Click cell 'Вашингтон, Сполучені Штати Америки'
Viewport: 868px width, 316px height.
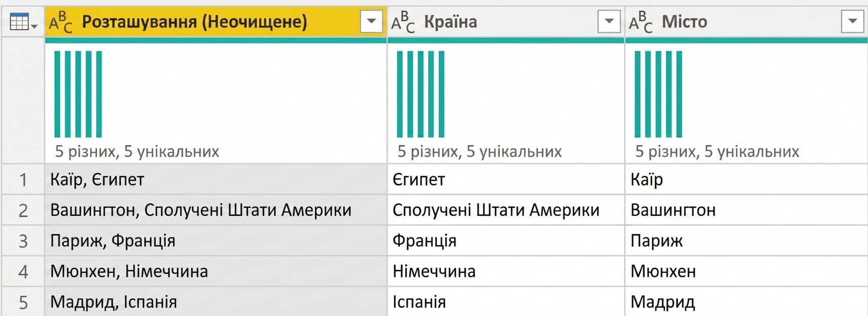216,210
